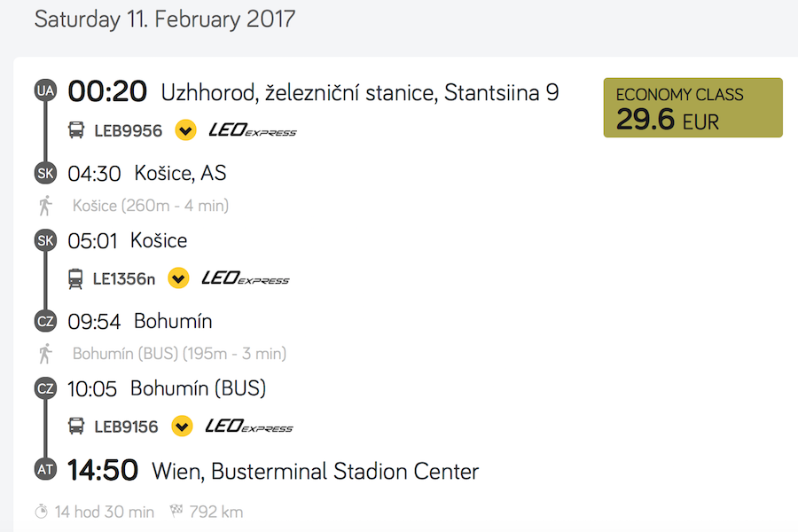798x532 pixels.
Task: Click the bus icon beside LEB9156
Action: pyautogui.click(x=76, y=426)
